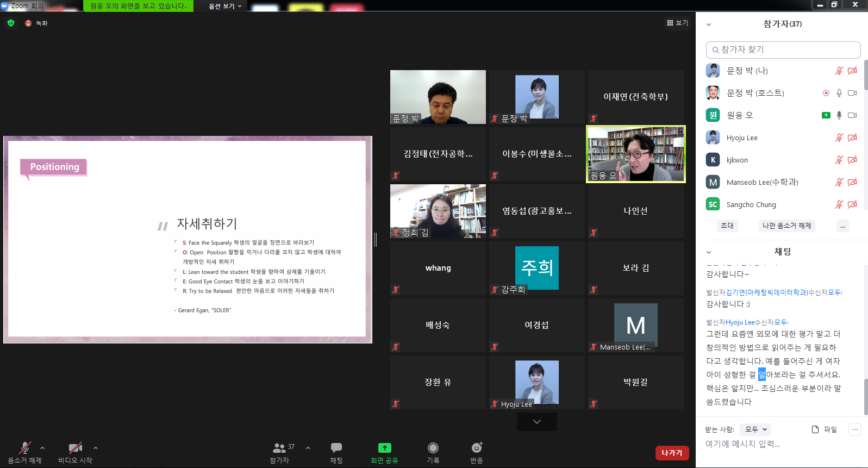Screen dimensions: 868x468
Task: Show more participants with the down arrow button
Action: click(x=537, y=422)
